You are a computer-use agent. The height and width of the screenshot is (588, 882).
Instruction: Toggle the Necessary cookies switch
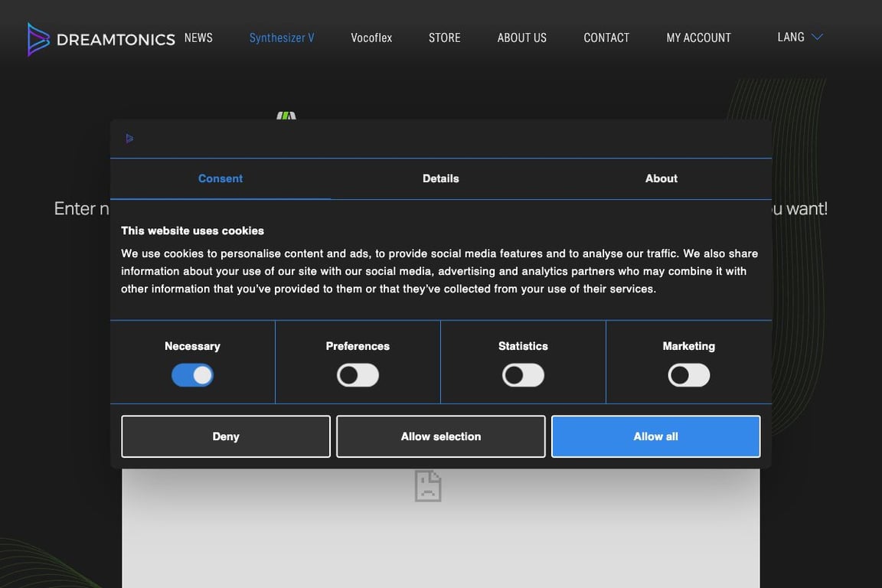(192, 375)
